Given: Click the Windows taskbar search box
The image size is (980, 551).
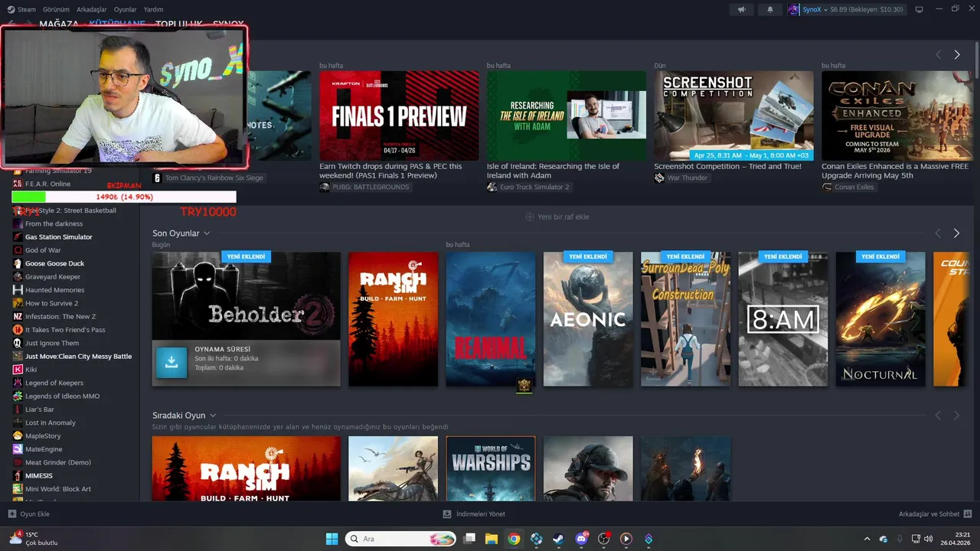Looking at the screenshot, I should click(x=402, y=539).
